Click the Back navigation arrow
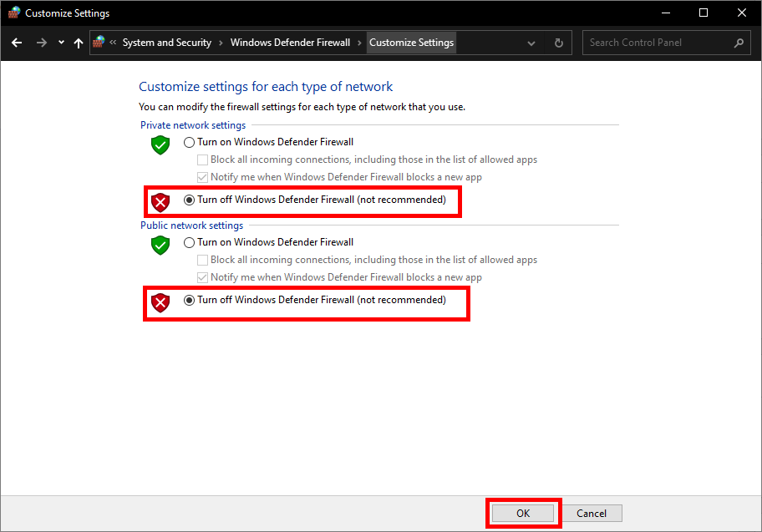This screenshot has height=532, width=762. click(x=17, y=43)
